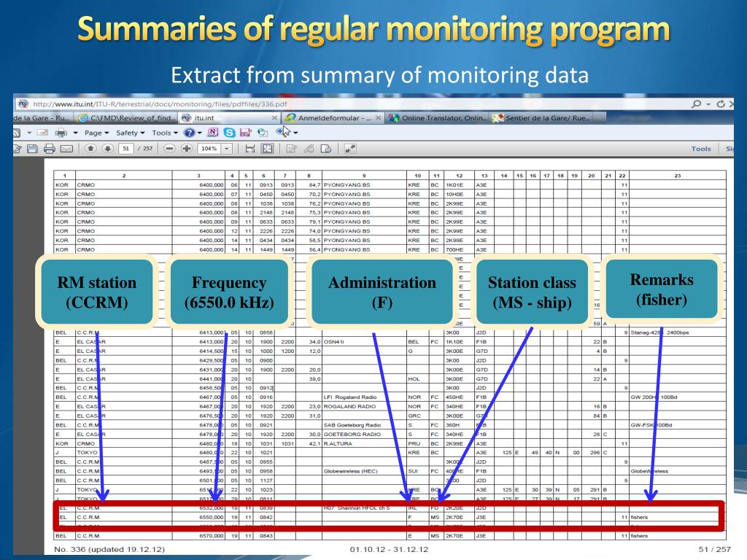This screenshot has width=747, height=560.
Task: Open dropdown arrow next to search magnifier
Action: 708,104
